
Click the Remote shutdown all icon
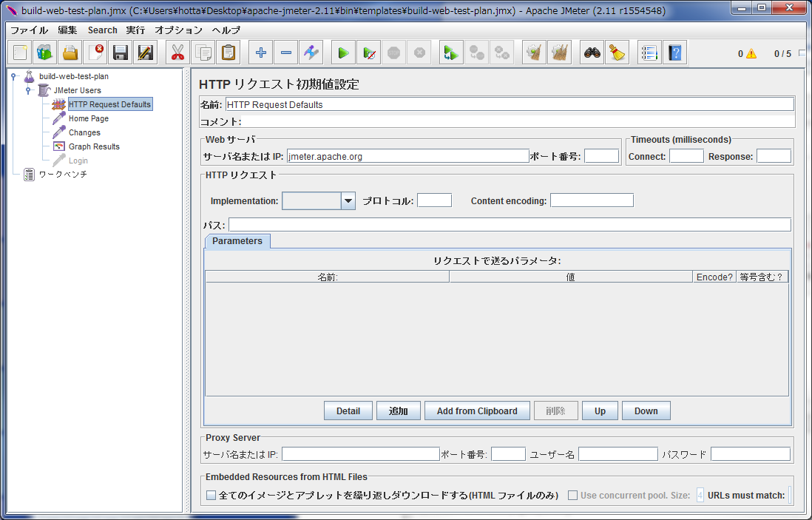[x=502, y=53]
